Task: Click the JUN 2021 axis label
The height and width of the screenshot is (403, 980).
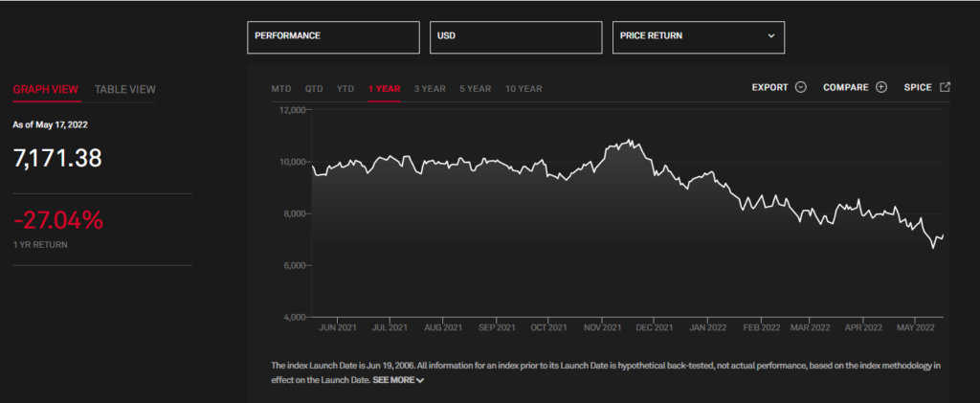Action: coord(338,327)
